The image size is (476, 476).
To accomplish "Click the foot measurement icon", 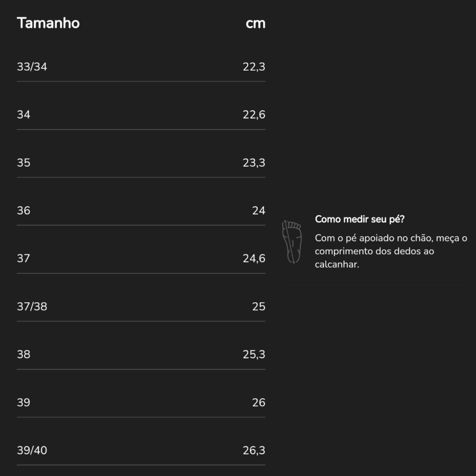I will 292,242.
